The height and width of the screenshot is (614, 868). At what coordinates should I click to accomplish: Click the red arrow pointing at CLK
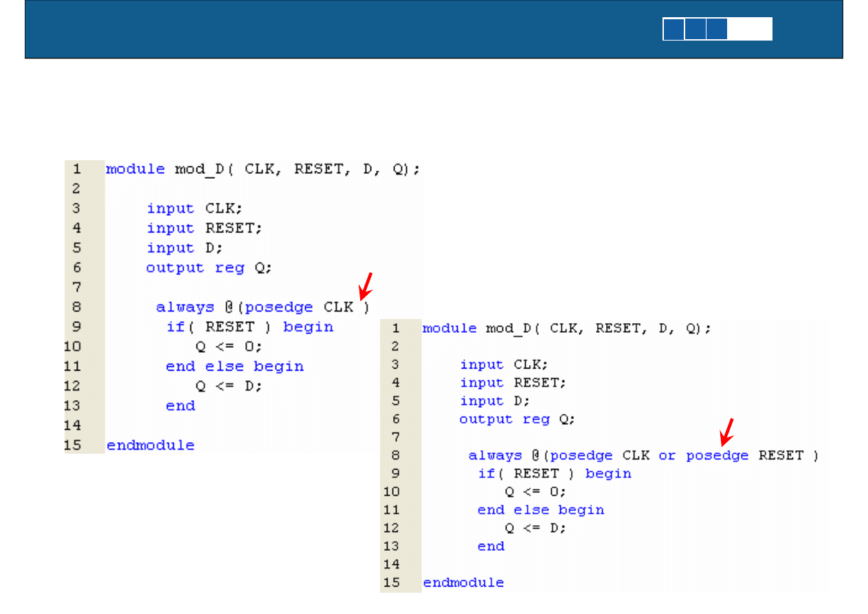tap(366, 286)
